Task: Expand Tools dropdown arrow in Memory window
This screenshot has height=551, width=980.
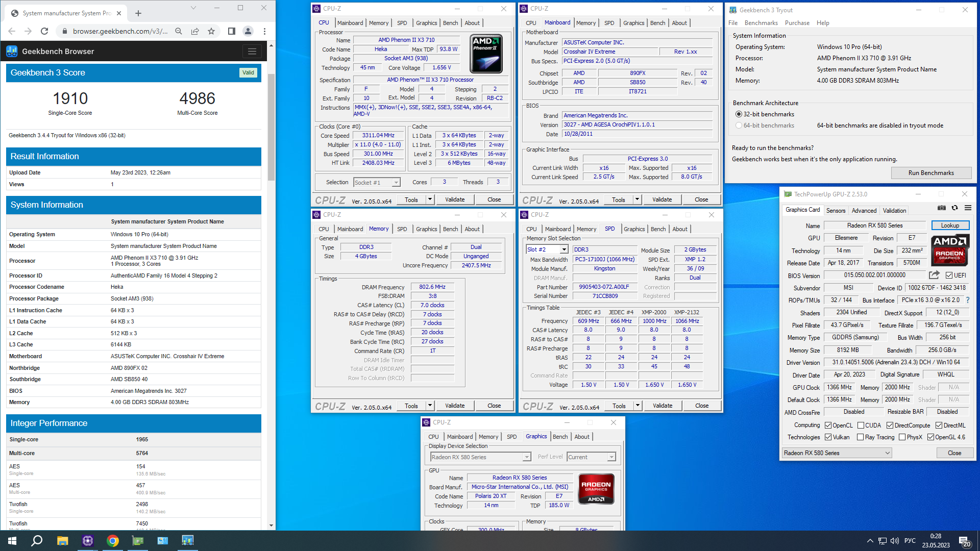Action: [x=430, y=406]
